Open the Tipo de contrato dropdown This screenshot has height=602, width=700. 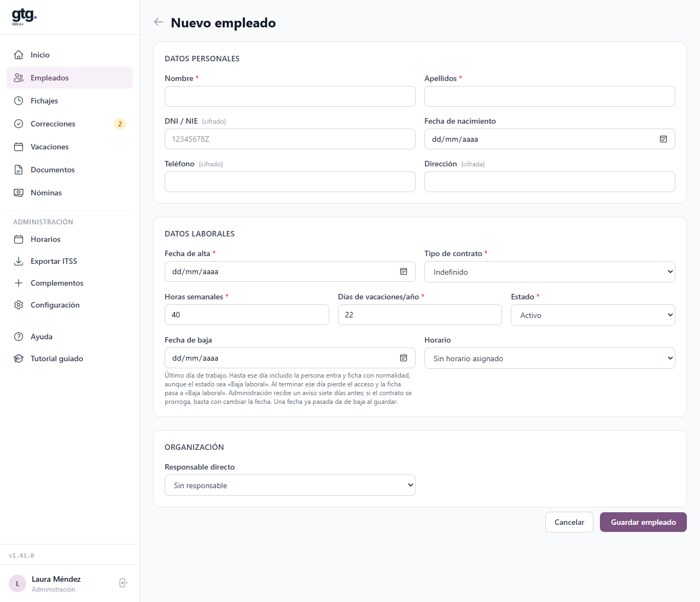(550, 272)
